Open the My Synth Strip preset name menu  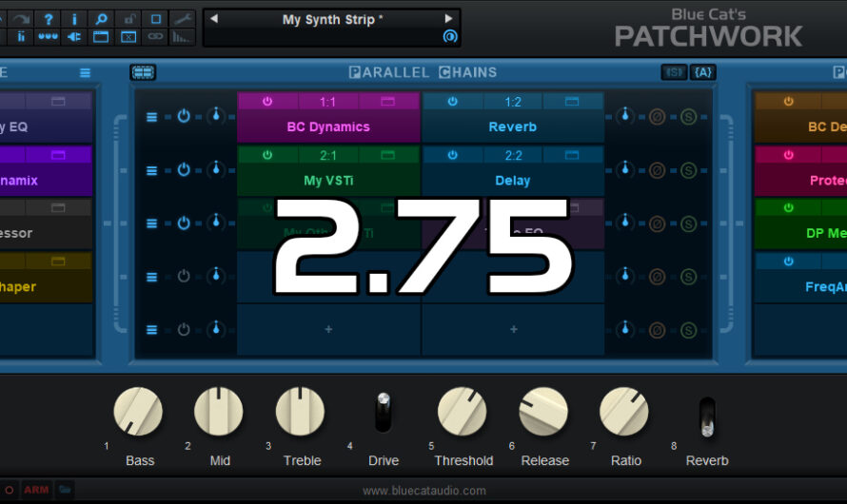[x=332, y=20]
